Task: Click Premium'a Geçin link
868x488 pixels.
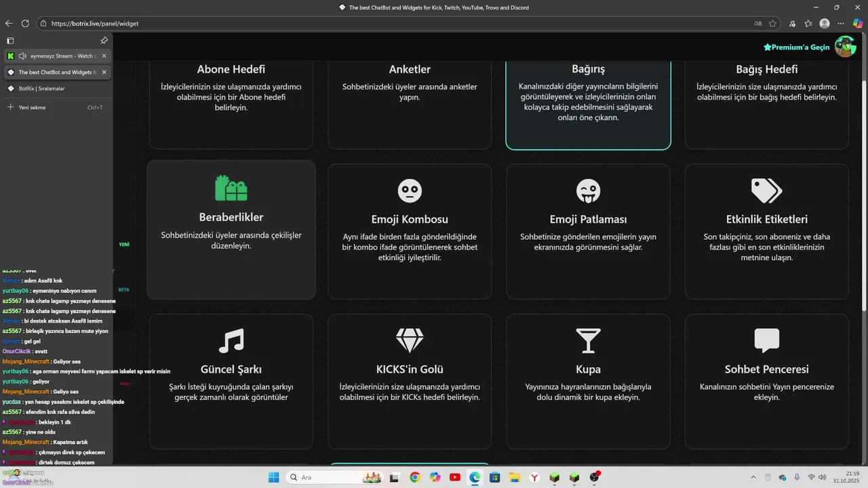Action: click(x=796, y=47)
